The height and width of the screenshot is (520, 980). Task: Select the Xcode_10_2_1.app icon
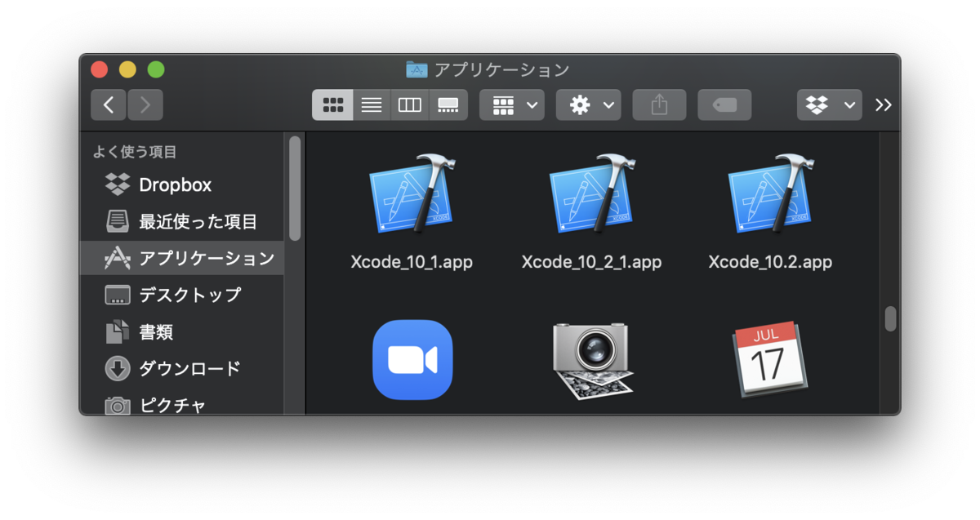tap(591, 194)
